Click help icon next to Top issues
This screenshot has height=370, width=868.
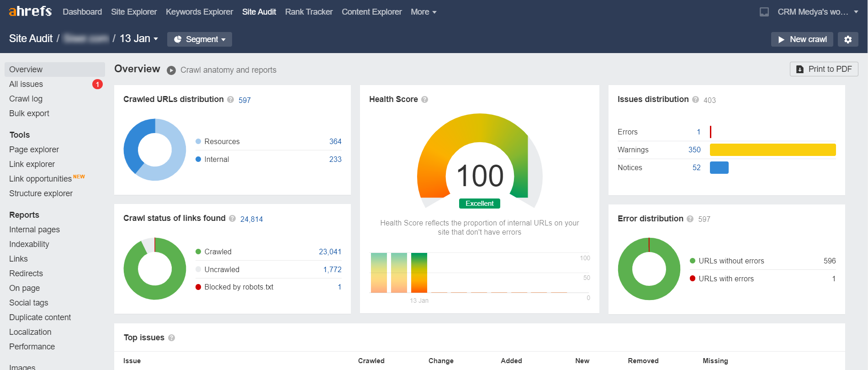(171, 338)
